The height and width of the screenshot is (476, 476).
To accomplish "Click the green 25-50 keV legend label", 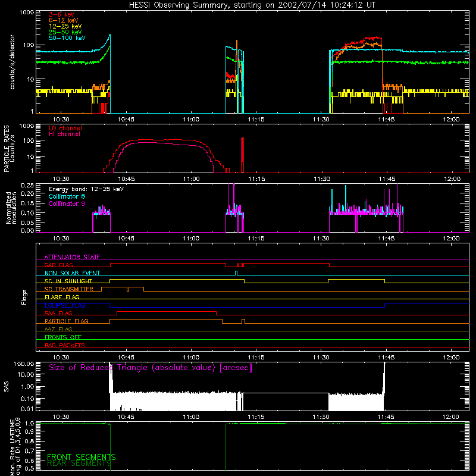I will point(65,32).
